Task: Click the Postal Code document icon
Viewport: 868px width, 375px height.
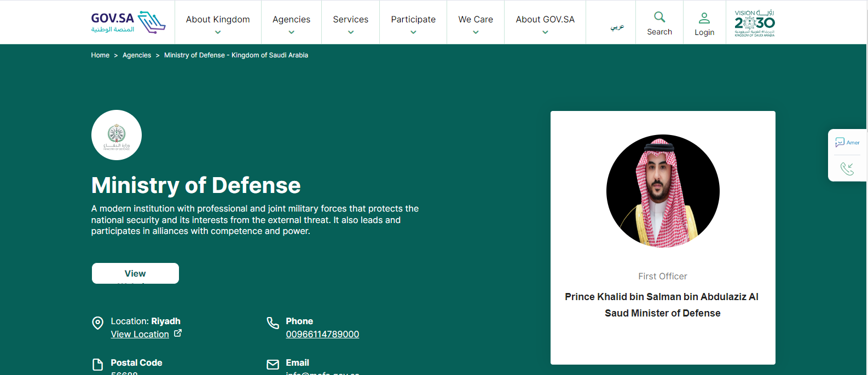Action: coord(97,365)
